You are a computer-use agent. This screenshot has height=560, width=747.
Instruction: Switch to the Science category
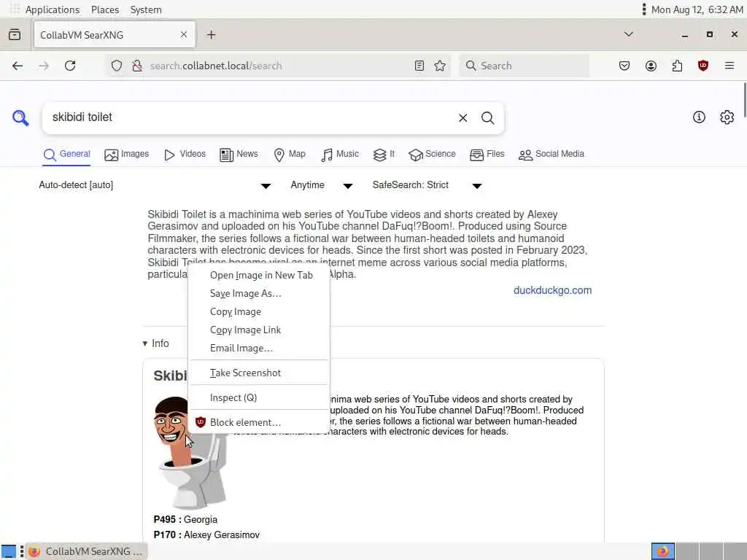coord(432,155)
